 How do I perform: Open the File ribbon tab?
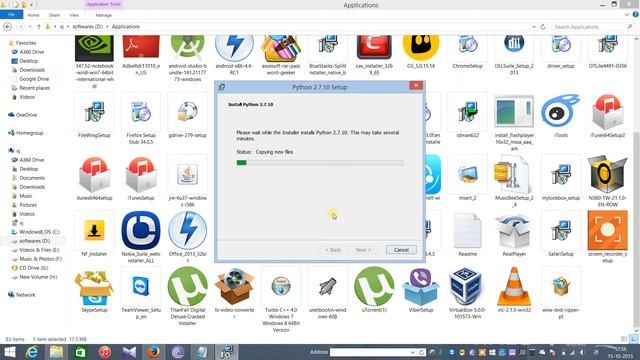pyautogui.click(x=11, y=15)
